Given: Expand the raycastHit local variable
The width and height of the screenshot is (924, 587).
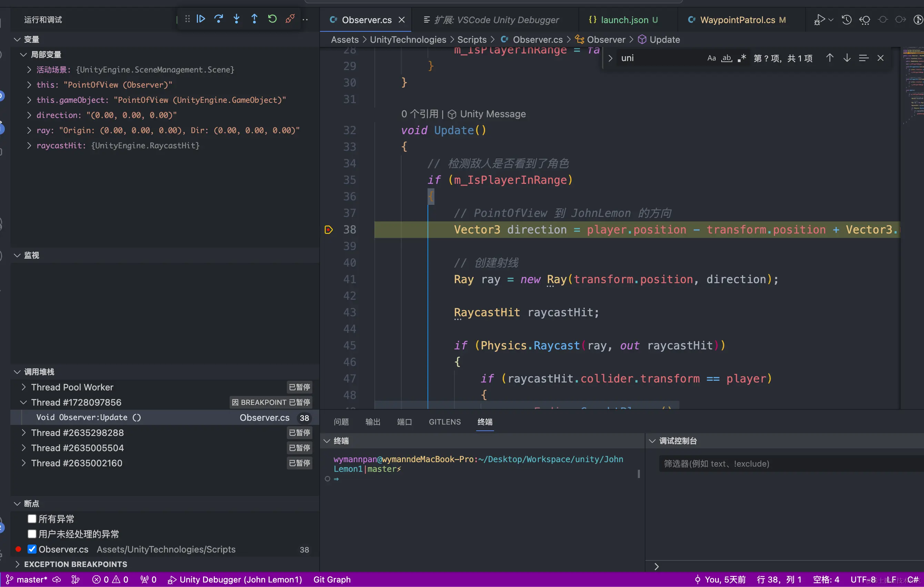Looking at the screenshot, I should pyautogui.click(x=29, y=146).
